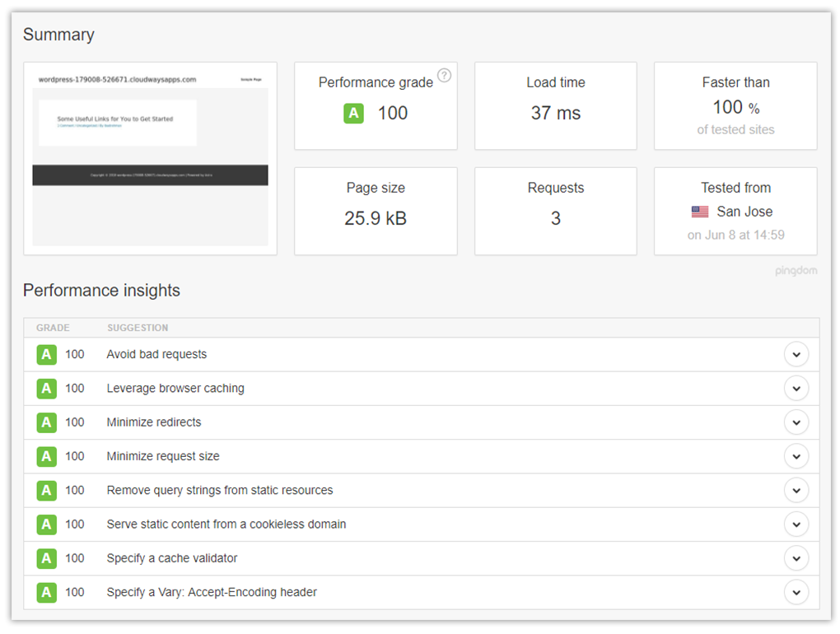Expand Specify a Vary: Accept-Encoding header
This screenshot has height=634, width=840.
[796, 592]
